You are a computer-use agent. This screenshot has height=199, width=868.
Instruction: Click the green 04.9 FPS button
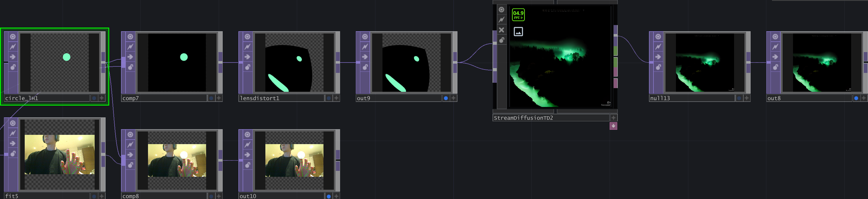click(518, 15)
